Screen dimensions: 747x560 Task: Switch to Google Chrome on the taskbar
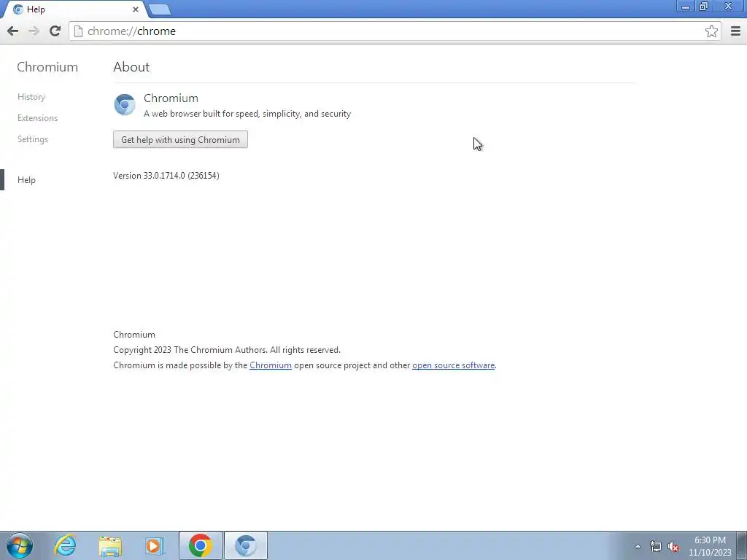(200, 545)
